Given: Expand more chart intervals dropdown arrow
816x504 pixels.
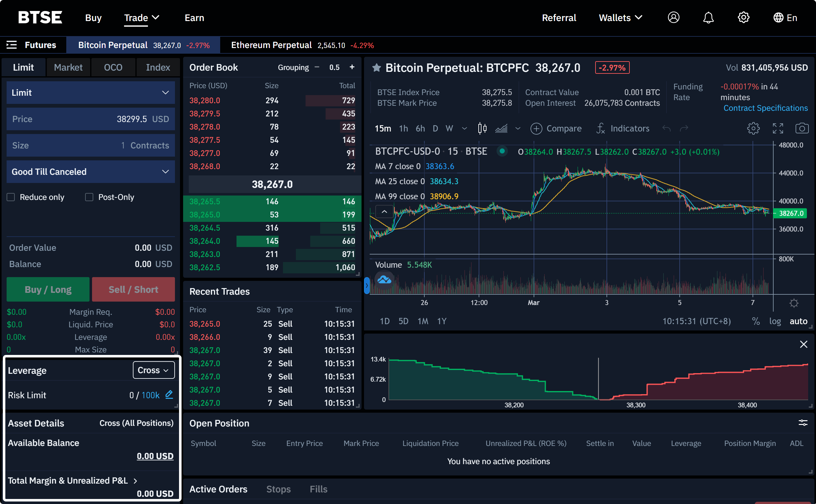Looking at the screenshot, I should click(x=465, y=128).
